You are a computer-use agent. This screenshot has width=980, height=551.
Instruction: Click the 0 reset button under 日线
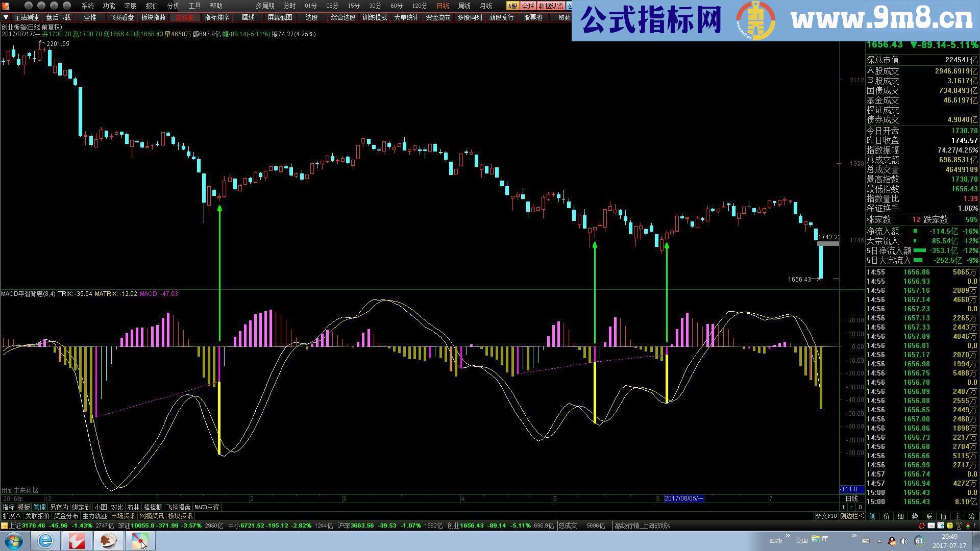point(860,507)
